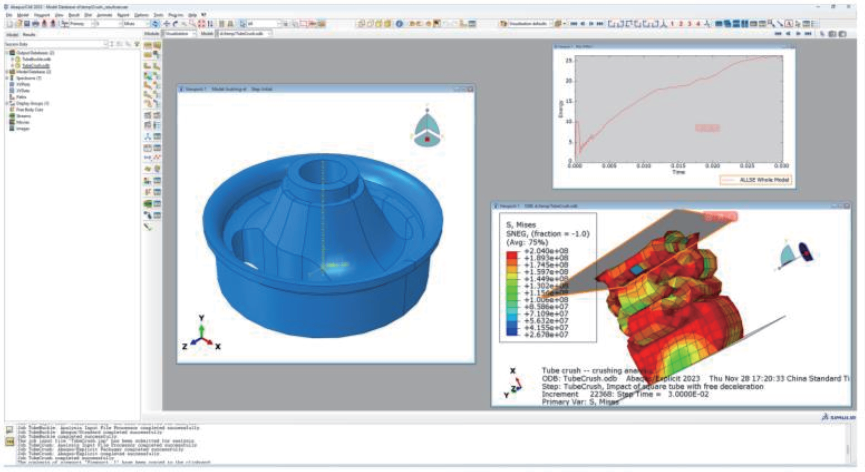Open the Module dropdown set to Visualization

(x=176, y=34)
